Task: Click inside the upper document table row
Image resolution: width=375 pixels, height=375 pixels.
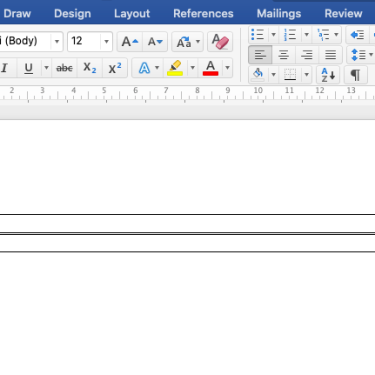Action: coord(187,224)
